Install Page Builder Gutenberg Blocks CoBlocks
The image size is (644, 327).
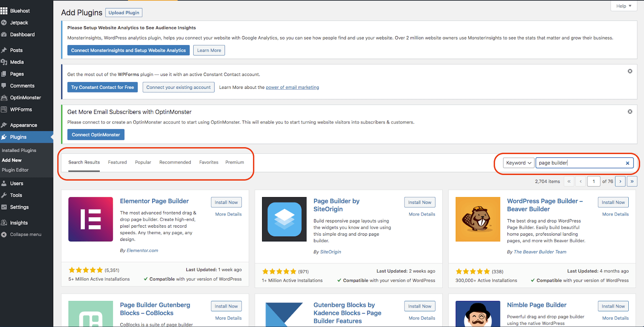(x=226, y=306)
